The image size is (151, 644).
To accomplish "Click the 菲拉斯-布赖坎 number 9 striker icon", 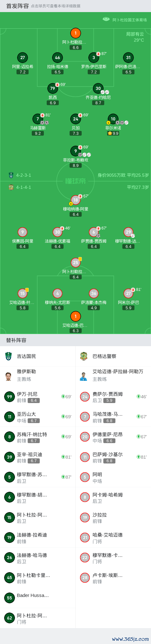I will tap(76, 151).
